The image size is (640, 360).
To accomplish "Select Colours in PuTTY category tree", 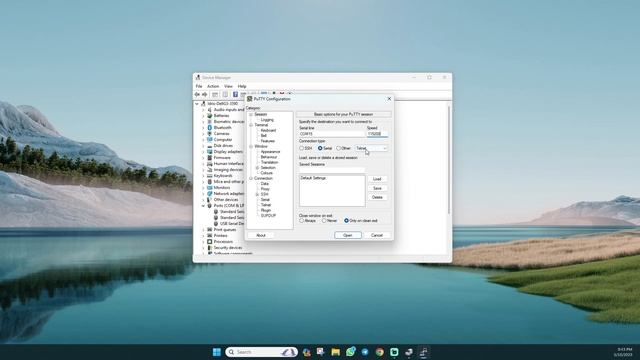I will pos(267,173).
